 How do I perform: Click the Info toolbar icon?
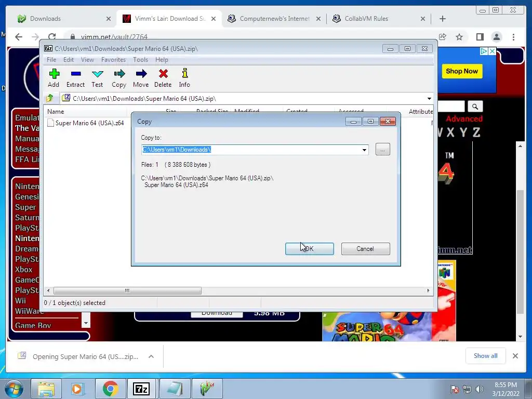[184, 78]
